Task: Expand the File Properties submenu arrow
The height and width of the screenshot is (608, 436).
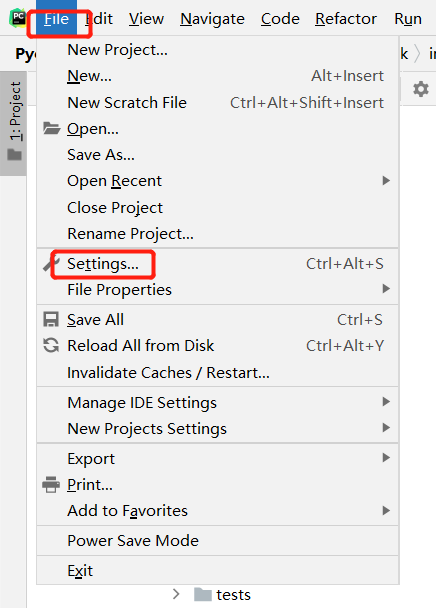Action: tap(386, 289)
